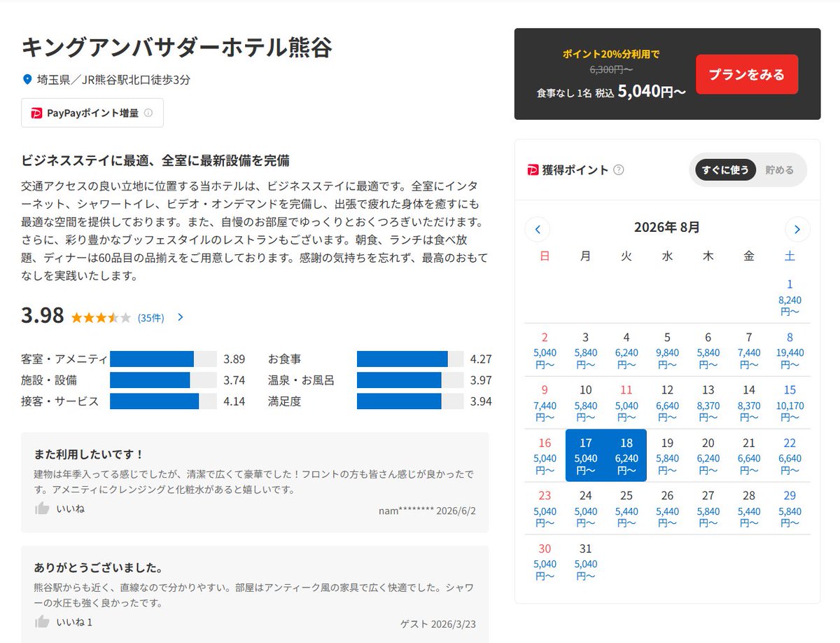This screenshot has width=840, height=643.
Task: Select August 29 in the calendar
Action: coord(790,509)
